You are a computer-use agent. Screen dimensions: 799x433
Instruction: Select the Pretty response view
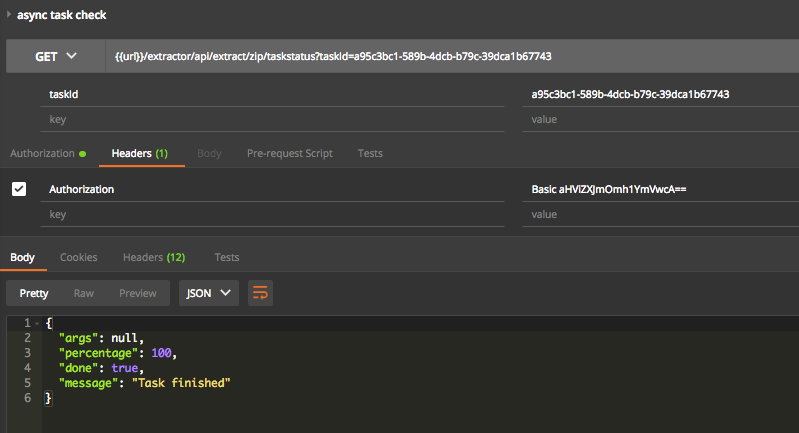click(x=34, y=293)
